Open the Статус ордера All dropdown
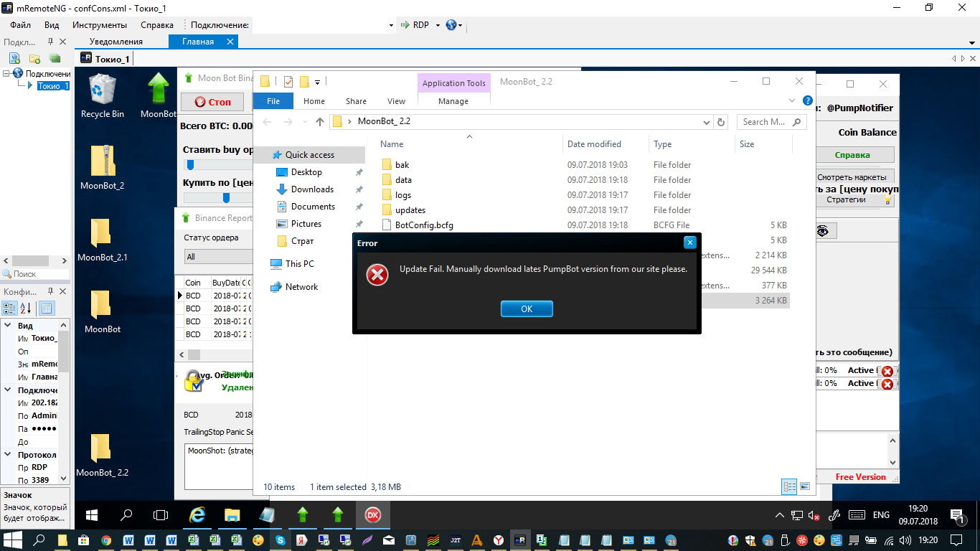Screen dimensions: 980x551 click(x=218, y=257)
